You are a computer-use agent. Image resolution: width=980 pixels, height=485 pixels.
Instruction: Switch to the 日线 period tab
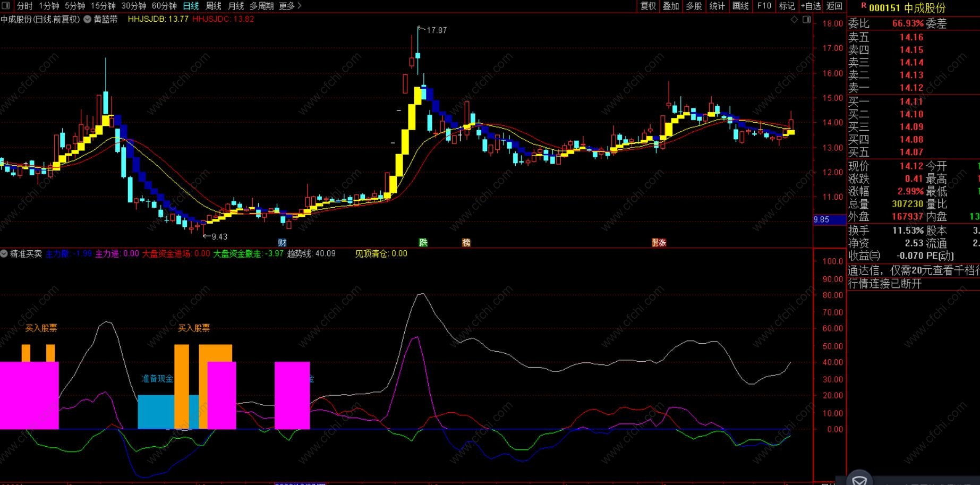pyautogui.click(x=191, y=6)
